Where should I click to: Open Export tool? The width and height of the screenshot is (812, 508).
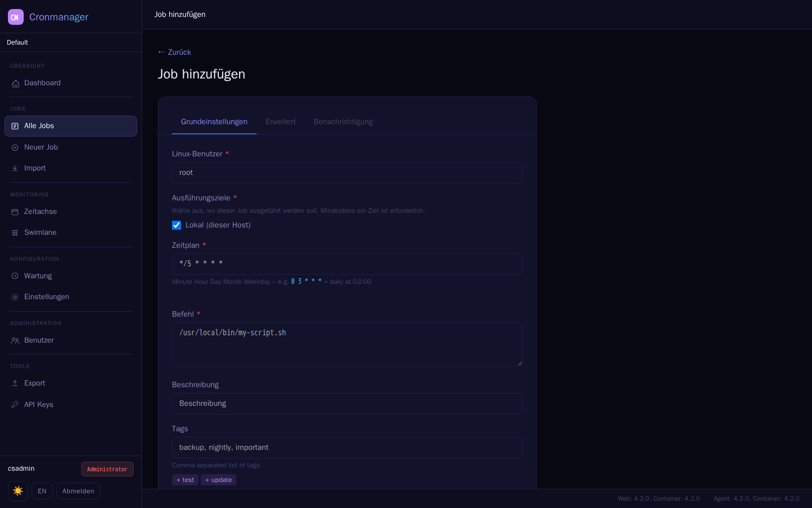click(70, 383)
